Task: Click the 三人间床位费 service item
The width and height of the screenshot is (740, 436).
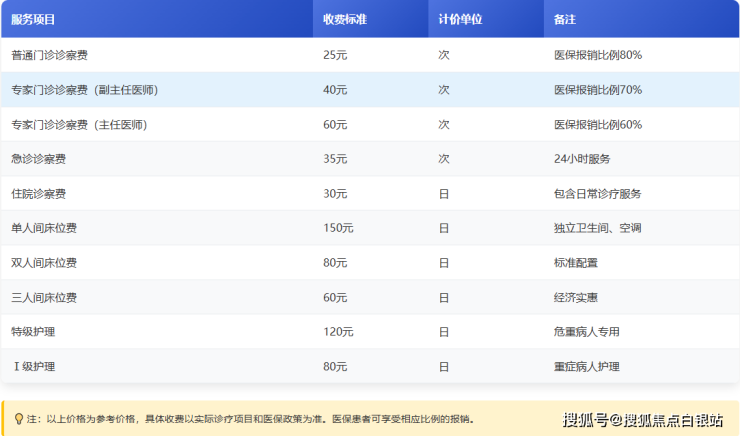Action: coord(43,298)
